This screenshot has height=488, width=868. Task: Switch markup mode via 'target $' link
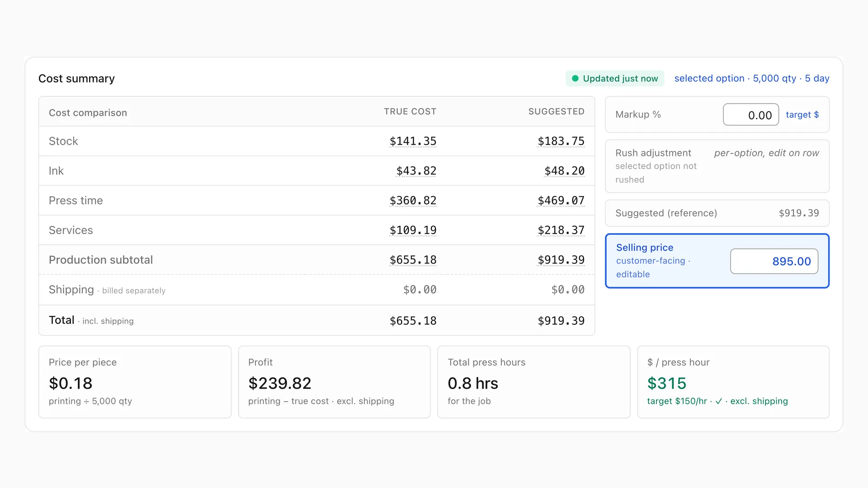pos(802,115)
